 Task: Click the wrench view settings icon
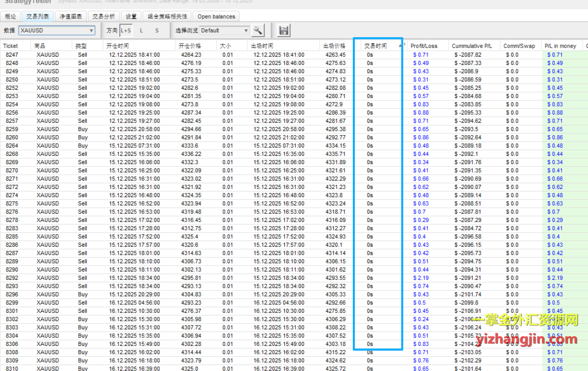click(258, 30)
